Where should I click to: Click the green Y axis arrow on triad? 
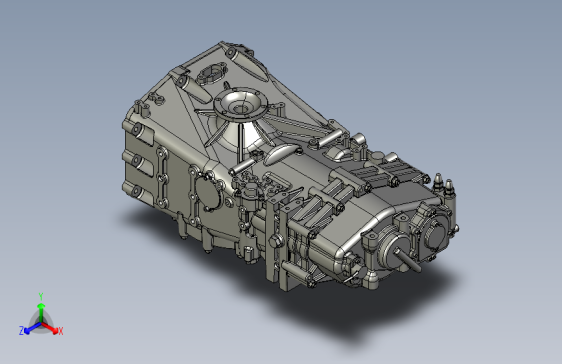pos(41,312)
